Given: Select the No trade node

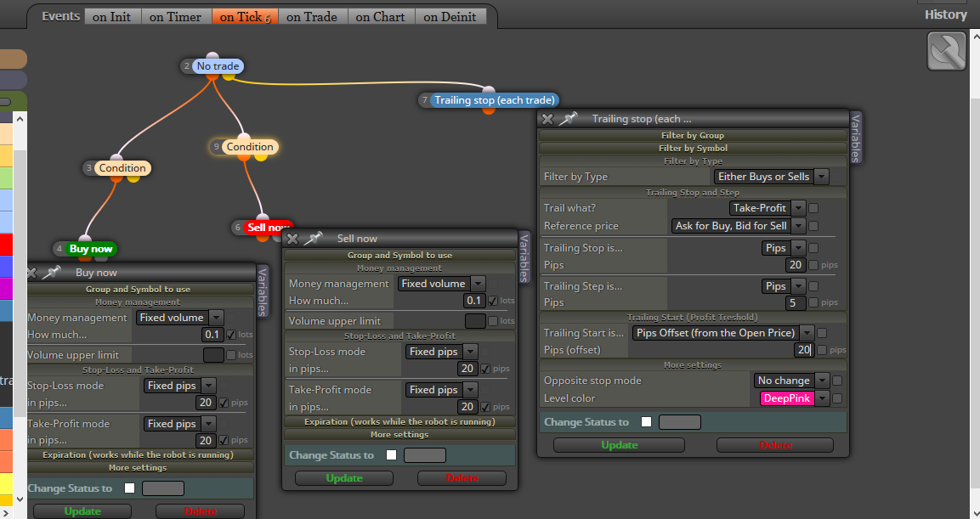Looking at the screenshot, I should [218, 66].
